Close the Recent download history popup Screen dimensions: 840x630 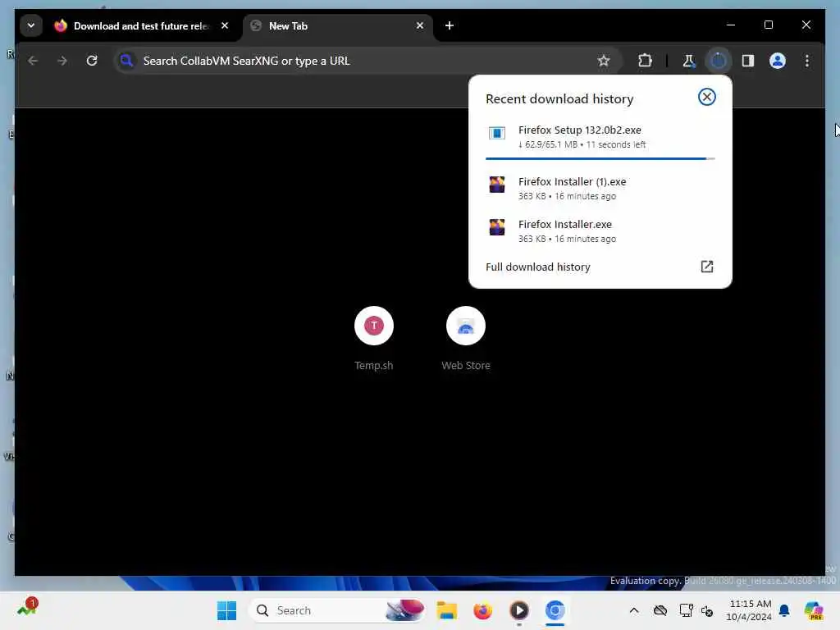coord(706,97)
